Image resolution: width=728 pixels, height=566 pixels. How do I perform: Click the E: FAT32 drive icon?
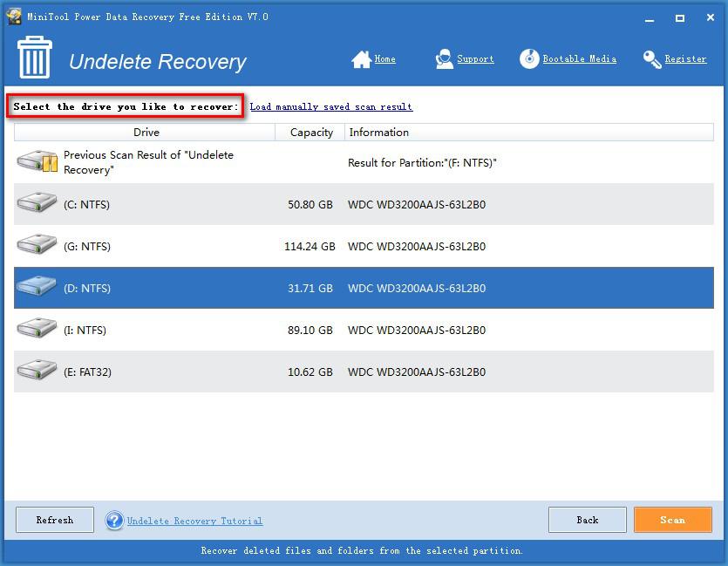pyautogui.click(x=37, y=371)
